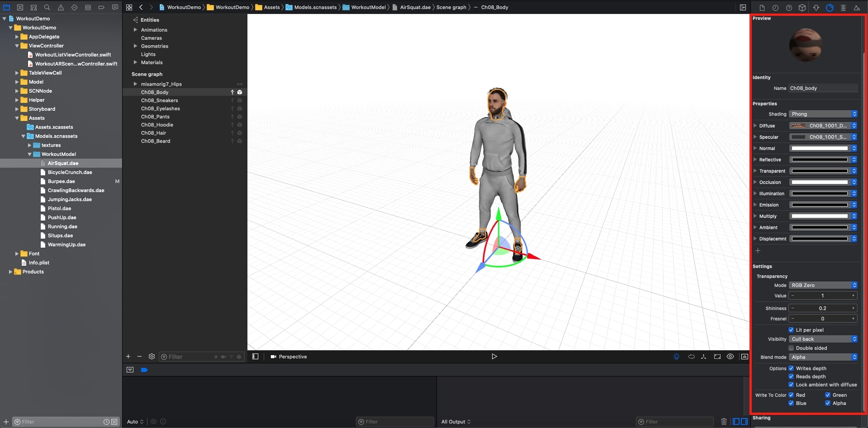
Task: Toggle the scene graph sidebar view
Action: [255, 357]
